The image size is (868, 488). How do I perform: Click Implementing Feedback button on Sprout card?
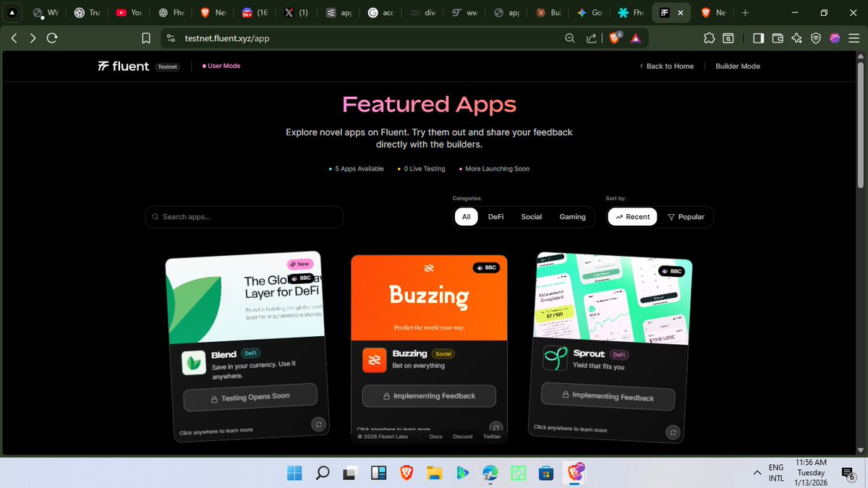click(x=608, y=396)
